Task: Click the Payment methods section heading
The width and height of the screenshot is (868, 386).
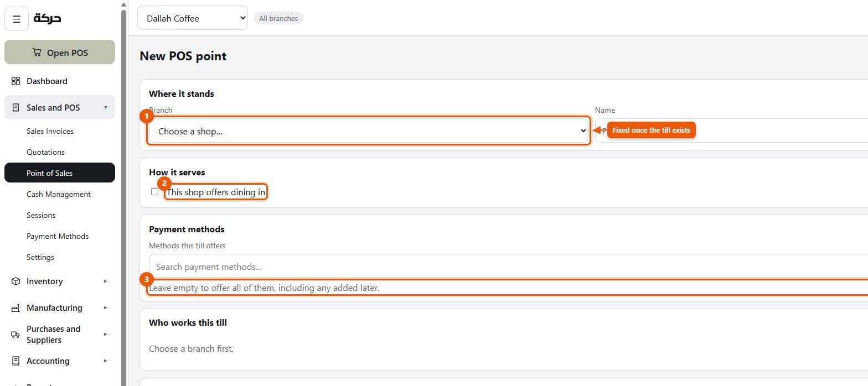Action: coord(187,229)
